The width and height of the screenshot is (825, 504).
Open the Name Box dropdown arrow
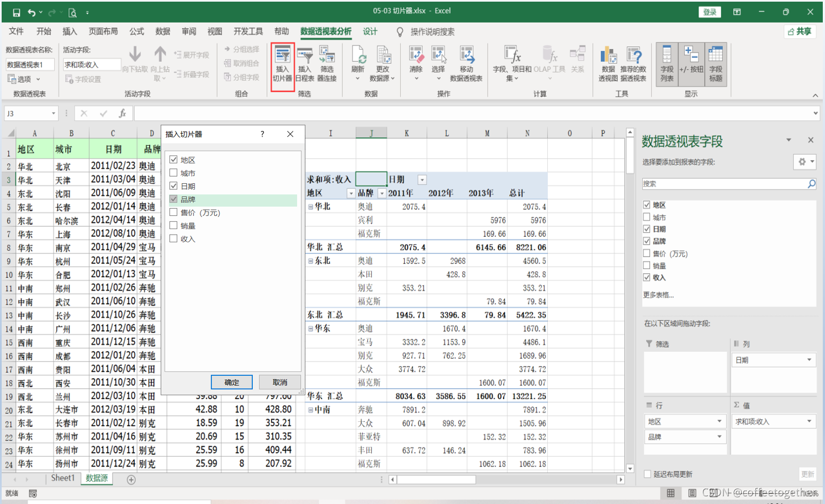pyautogui.click(x=54, y=113)
